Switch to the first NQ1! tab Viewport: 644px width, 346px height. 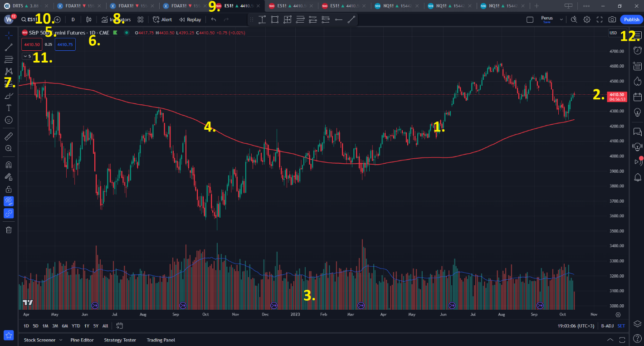[x=397, y=6]
